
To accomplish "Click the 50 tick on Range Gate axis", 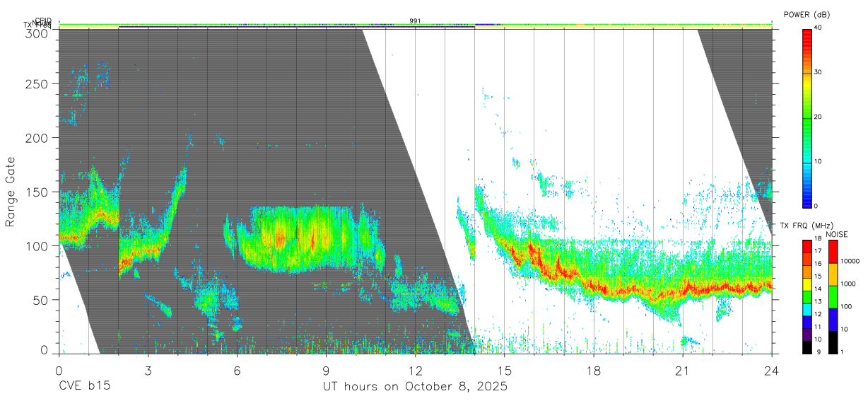I will click(42, 300).
